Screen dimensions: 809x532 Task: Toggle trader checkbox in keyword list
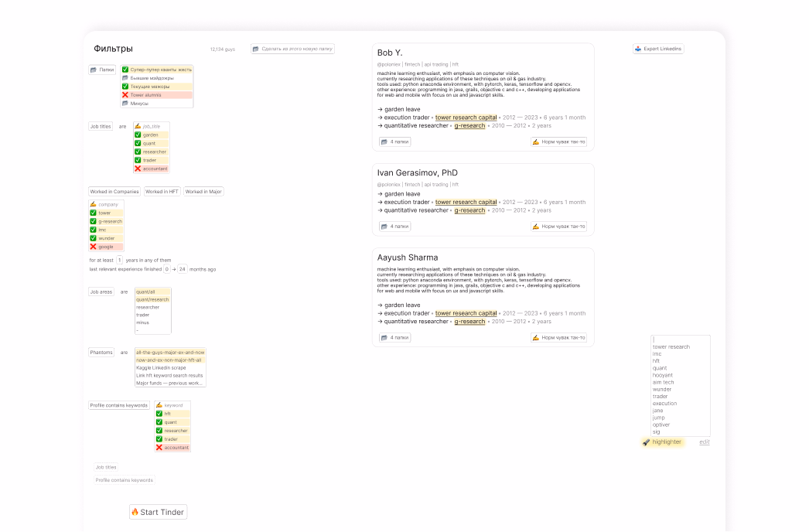pos(159,439)
